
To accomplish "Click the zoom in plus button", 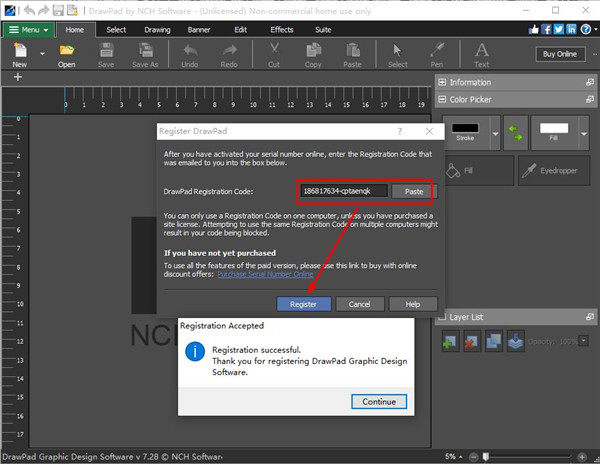I will click(582, 457).
